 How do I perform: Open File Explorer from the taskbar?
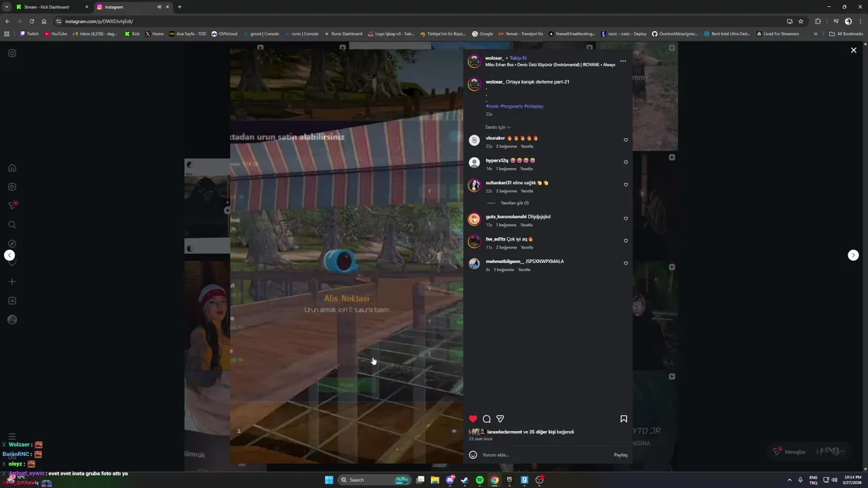(x=435, y=480)
